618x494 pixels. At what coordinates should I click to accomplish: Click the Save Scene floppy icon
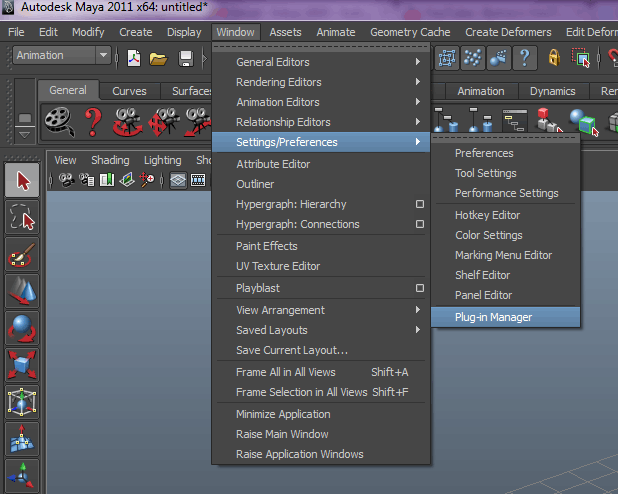(186, 59)
